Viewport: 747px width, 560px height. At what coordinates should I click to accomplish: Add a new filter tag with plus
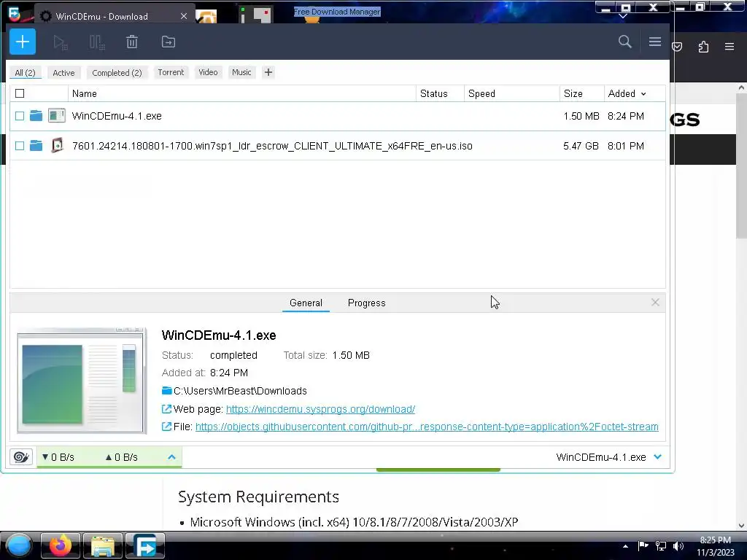pyautogui.click(x=268, y=72)
